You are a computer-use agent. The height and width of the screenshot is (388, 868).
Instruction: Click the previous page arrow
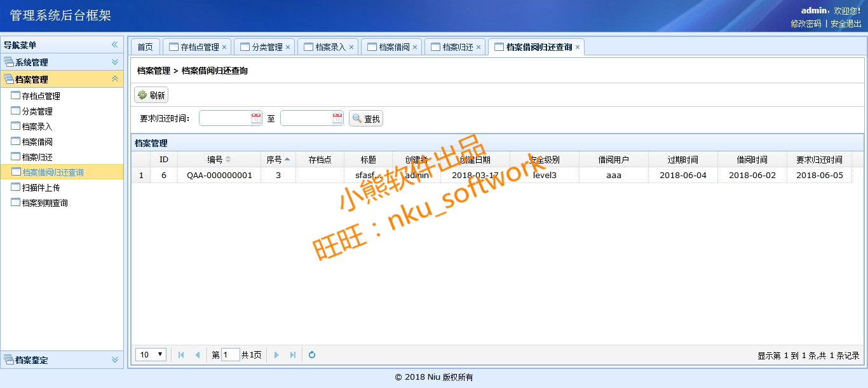[x=198, y=355]
